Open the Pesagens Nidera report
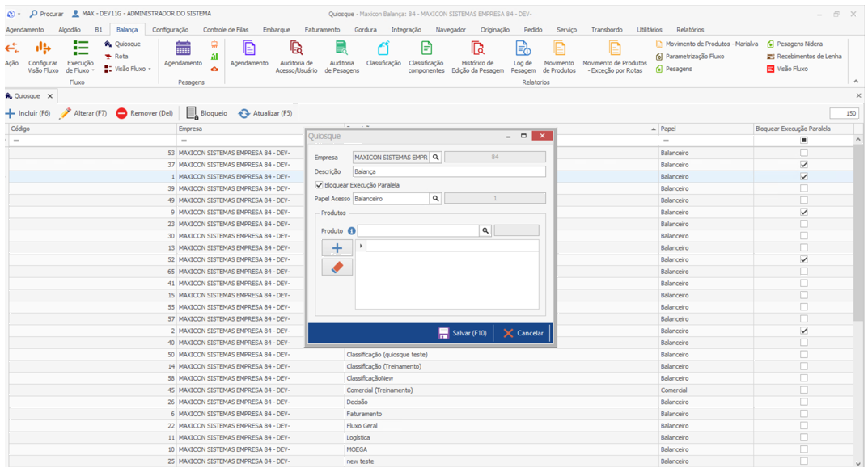The image size is (868, 472). 795,44
